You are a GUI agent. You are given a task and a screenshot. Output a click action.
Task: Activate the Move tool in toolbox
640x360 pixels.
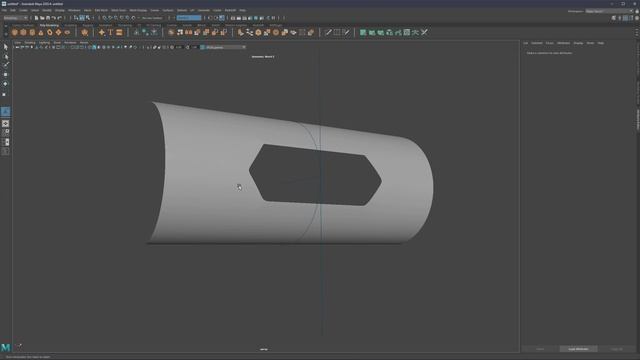coord(5,75)
